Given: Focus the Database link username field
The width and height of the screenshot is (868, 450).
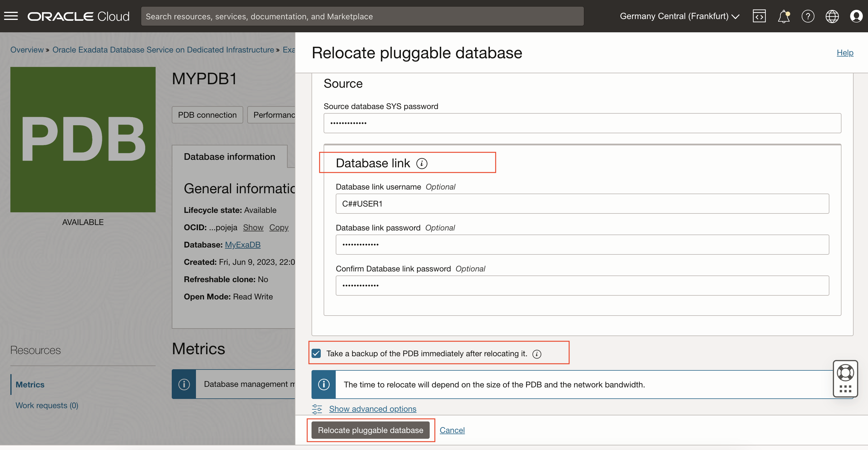Looking at the screenshot, I should tap(582, 204).
